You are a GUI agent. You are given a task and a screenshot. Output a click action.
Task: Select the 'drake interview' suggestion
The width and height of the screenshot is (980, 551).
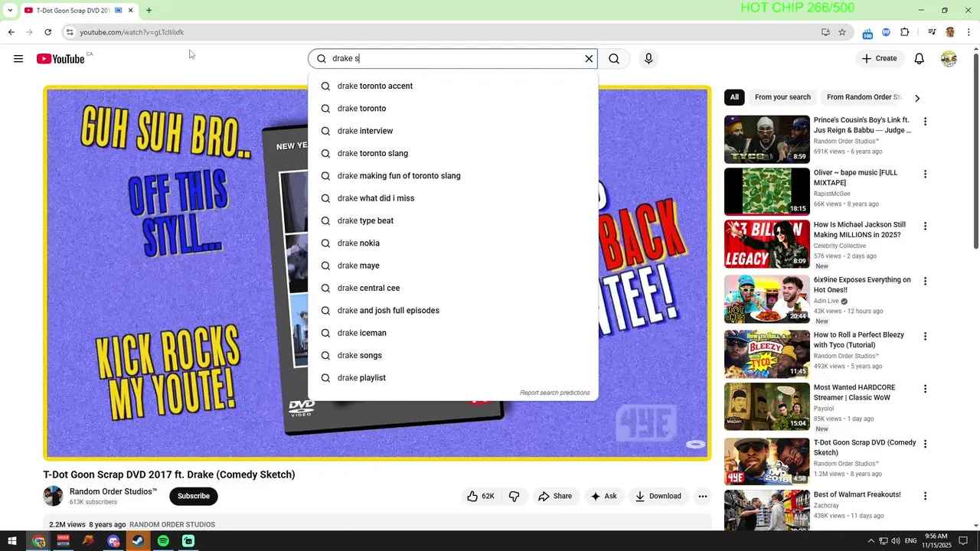pos(453,131)
